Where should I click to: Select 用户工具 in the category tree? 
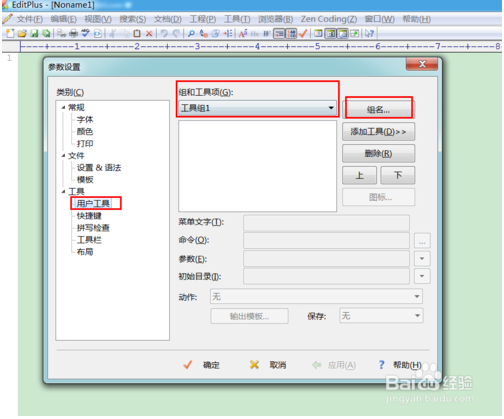94,203
